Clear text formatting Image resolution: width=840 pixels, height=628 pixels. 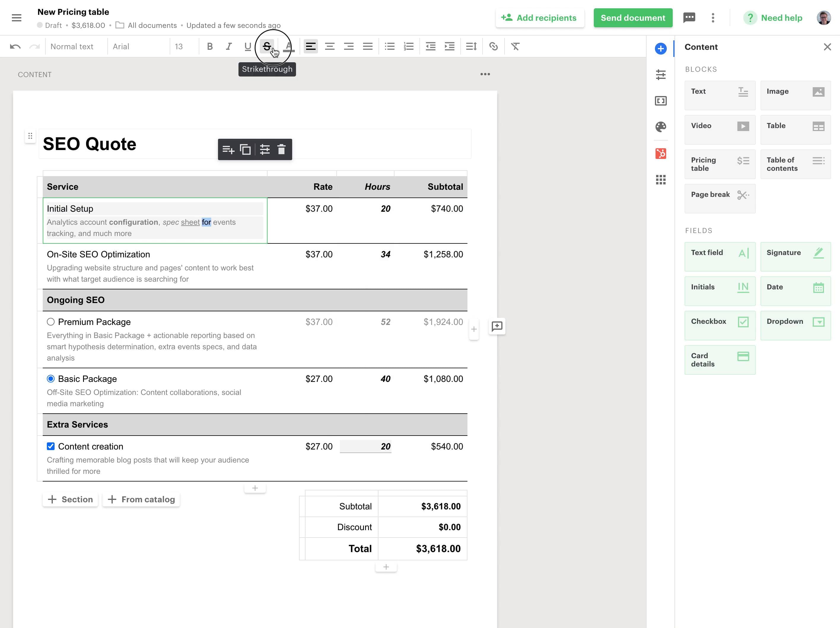pos(515,47)
